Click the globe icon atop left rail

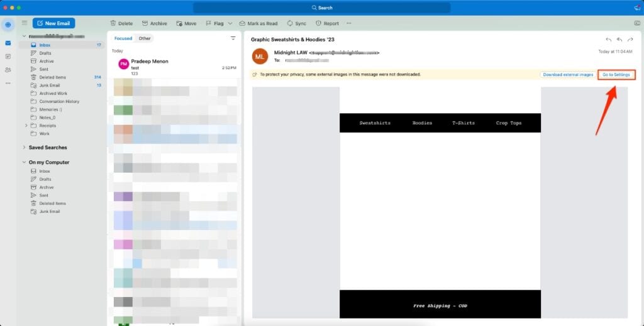[x=8, y=24]
